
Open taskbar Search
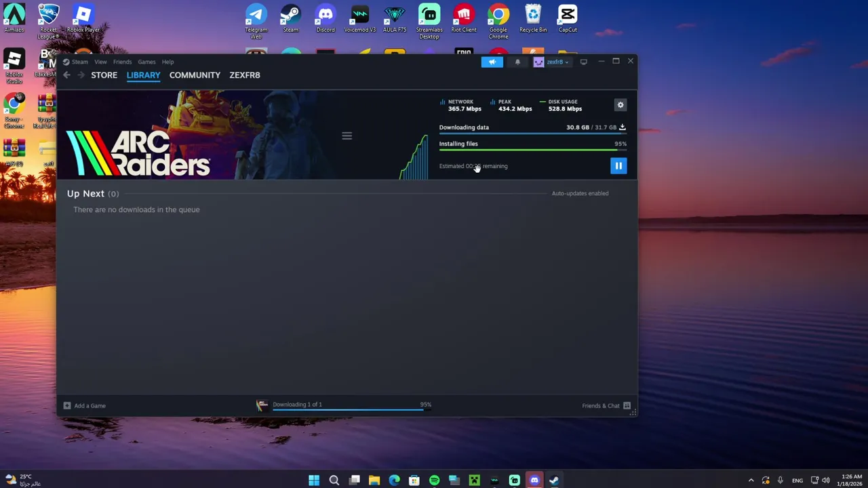334,481
